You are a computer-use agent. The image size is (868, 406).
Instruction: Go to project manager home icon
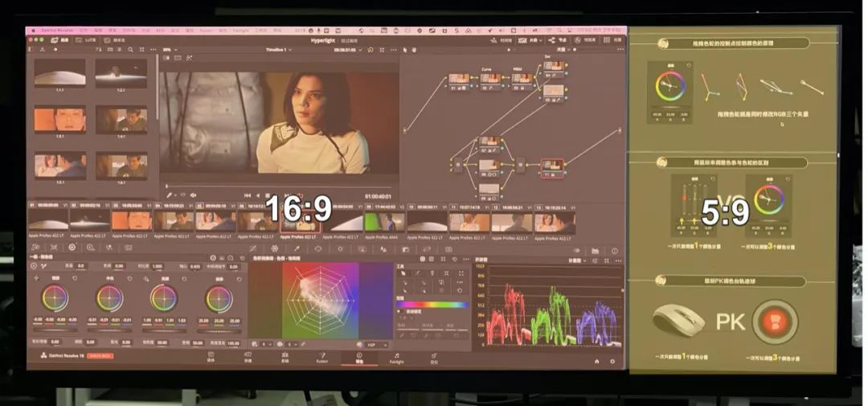tap(596, 361)
